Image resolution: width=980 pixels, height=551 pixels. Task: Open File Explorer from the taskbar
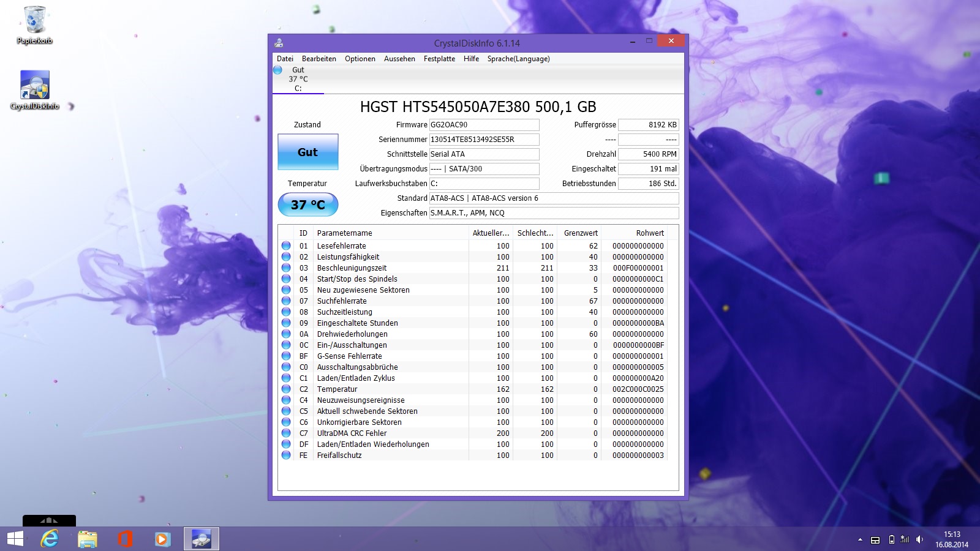click(88, 539)
